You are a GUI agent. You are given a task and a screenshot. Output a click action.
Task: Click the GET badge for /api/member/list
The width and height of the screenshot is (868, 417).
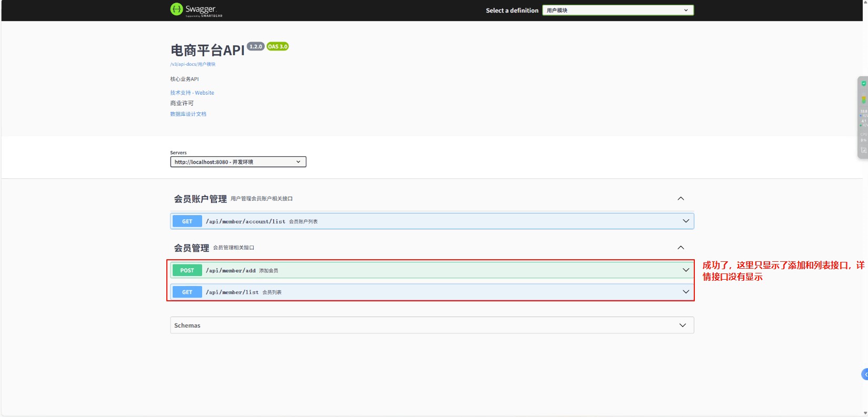click(x=187, y=292)
